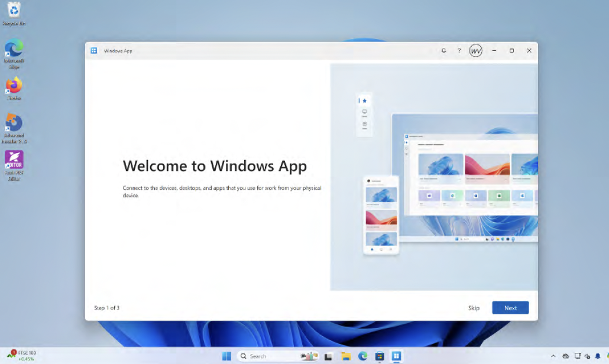Click the Windows App logo in title bar
The height and width of the screenshot is (364, 609).
[93, 50]
